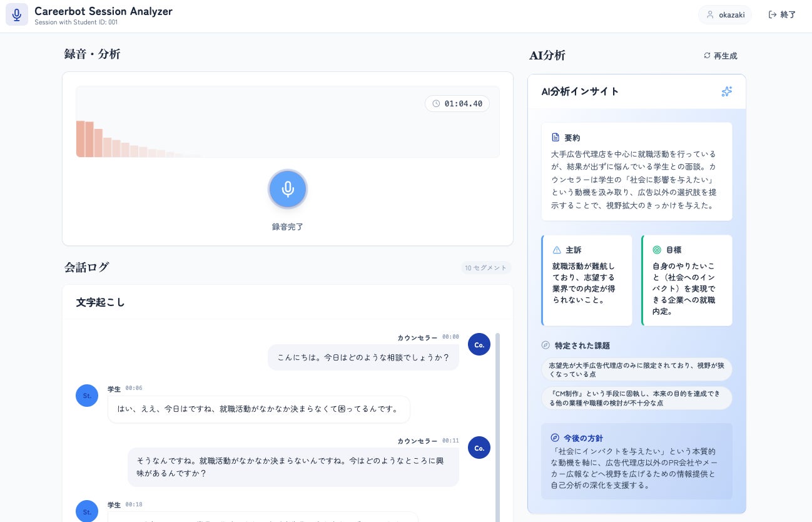The width and height of the screenshot is (812, 522).
Task: Click the 終了 exit button
Action: click(782, 14)
